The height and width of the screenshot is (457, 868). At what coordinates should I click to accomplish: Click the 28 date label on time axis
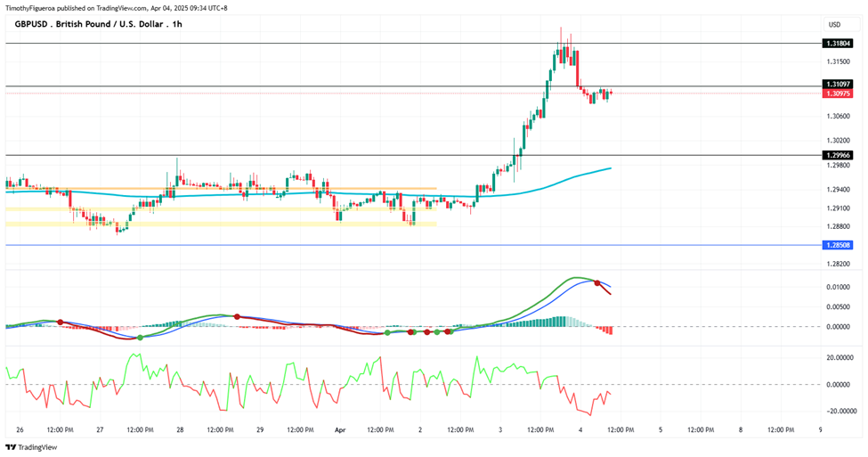(x=181, y=430)
